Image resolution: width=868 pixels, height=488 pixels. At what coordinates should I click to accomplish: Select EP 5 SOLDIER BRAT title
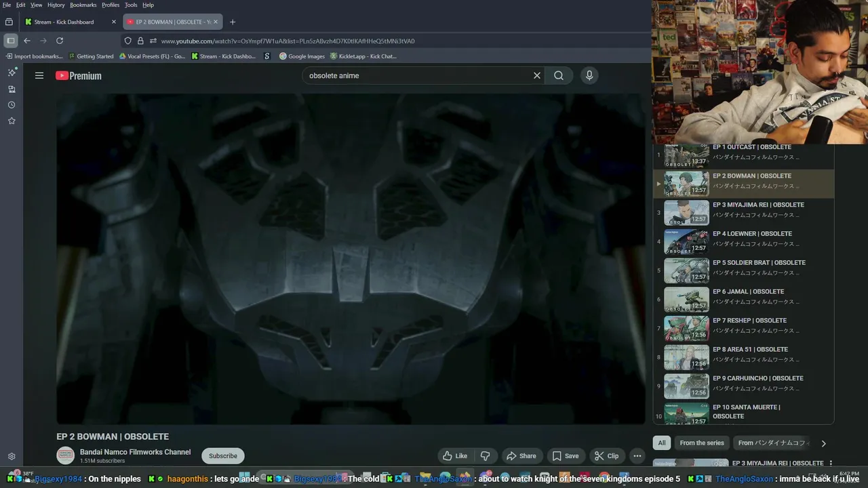click(759, 263)
